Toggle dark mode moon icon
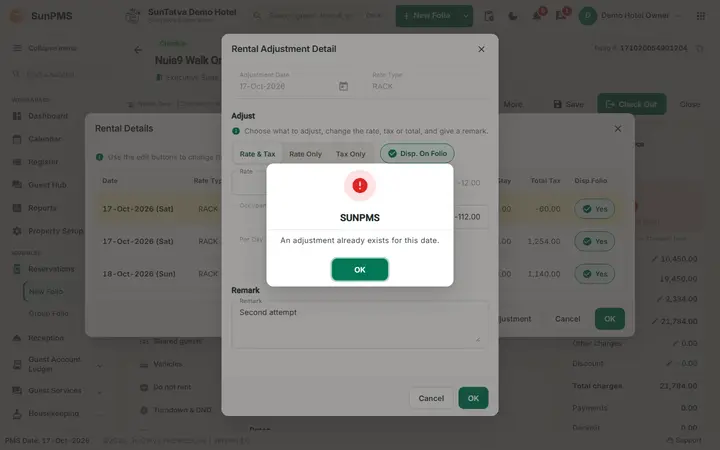 coord(512,16)
